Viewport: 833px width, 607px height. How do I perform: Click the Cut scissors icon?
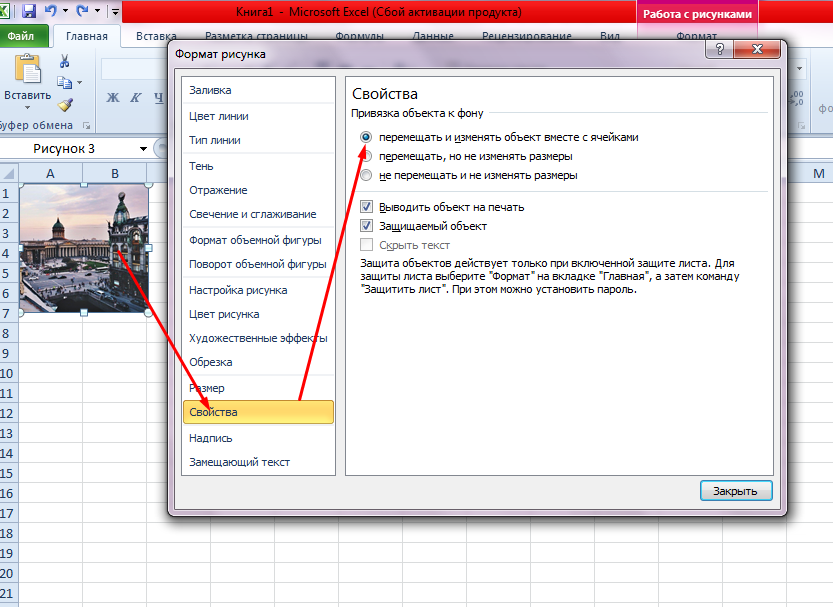(65, 62)
